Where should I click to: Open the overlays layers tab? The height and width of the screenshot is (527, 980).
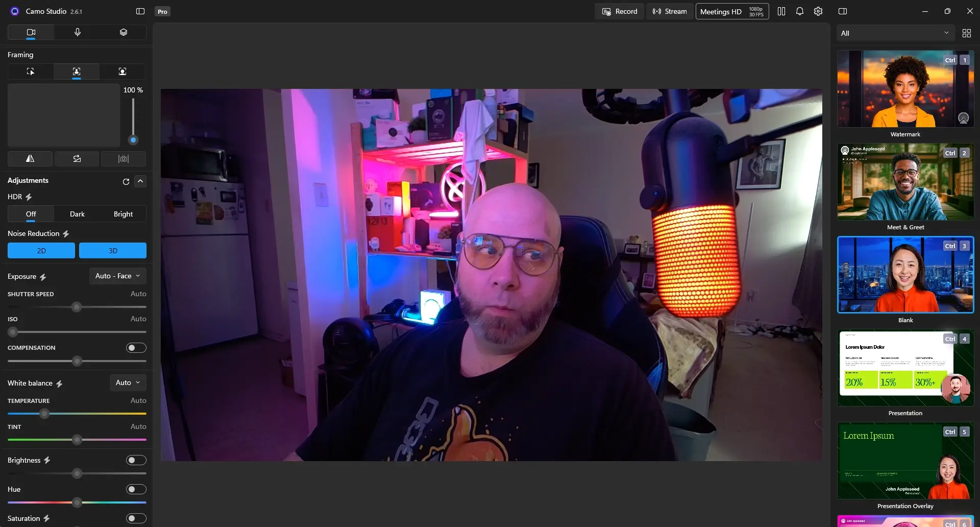[123, 32]
